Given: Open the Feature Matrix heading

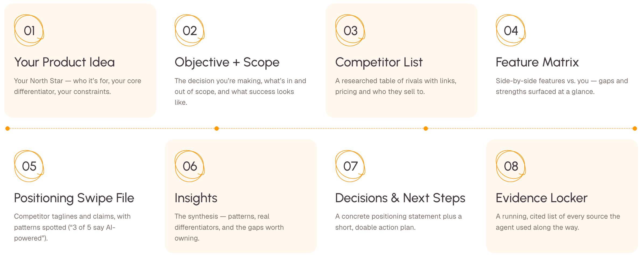Looking at the screenshot, I should 537,62.
